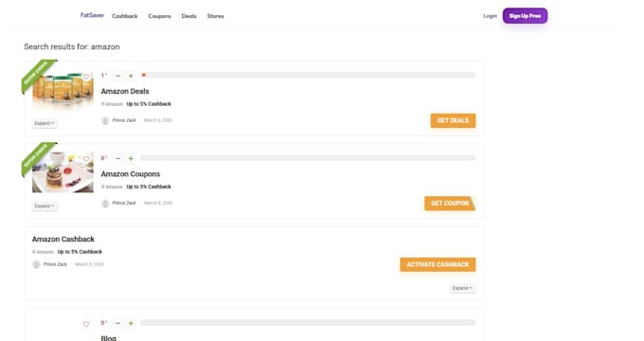The image size is (644, 341).
Task: Open the Cashback menu item
Action: point(125,16)
